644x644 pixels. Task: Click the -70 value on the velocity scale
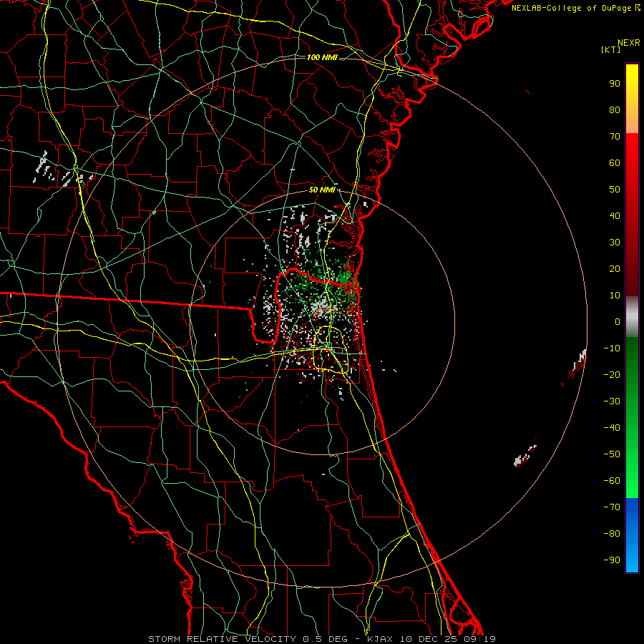coord(612,507)
